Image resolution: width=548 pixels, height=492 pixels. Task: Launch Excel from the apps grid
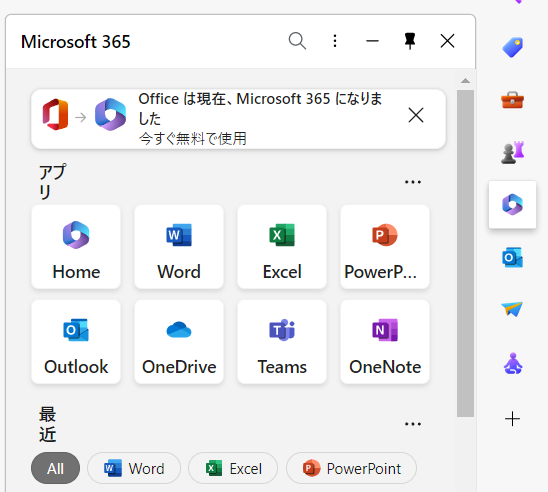(282, 247)
